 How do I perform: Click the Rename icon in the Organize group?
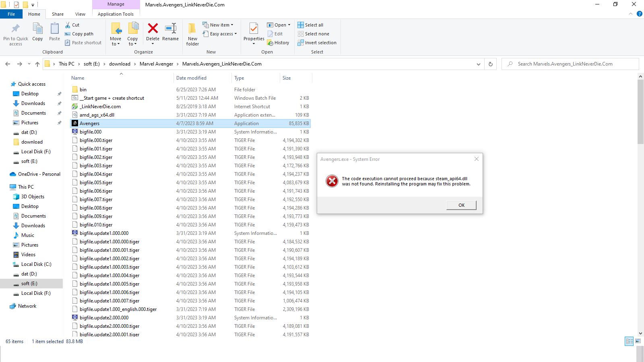point(170,32)
